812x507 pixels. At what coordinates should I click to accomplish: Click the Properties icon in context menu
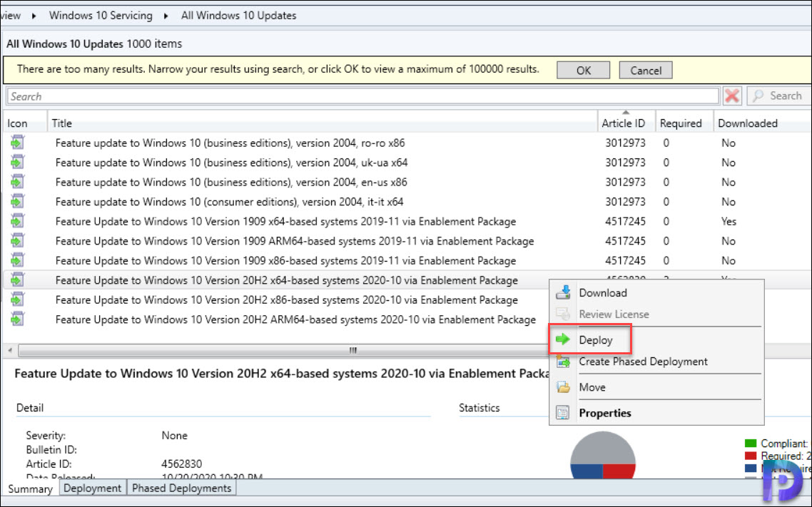(563, 413)
